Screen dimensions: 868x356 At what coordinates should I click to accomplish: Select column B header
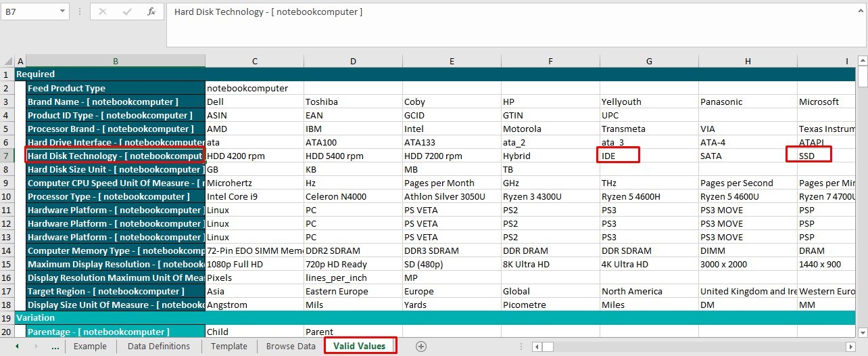pos(116,61)
